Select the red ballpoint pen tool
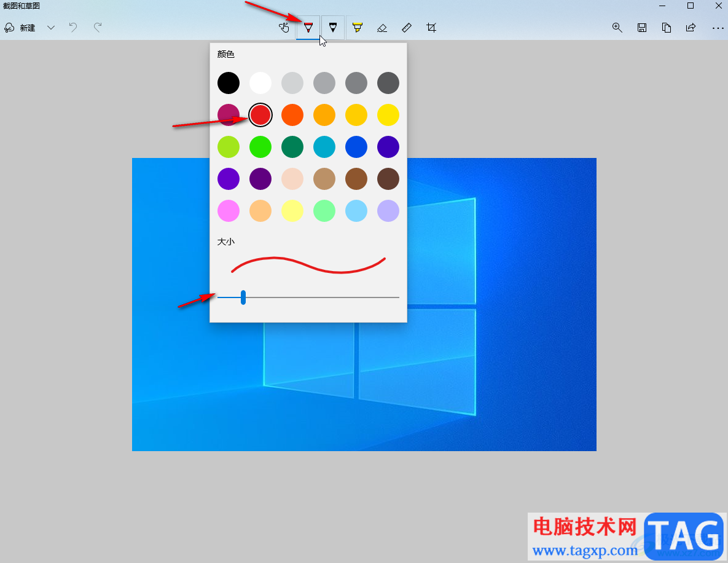This screenshot has width=728, height=563. (308, 28)
